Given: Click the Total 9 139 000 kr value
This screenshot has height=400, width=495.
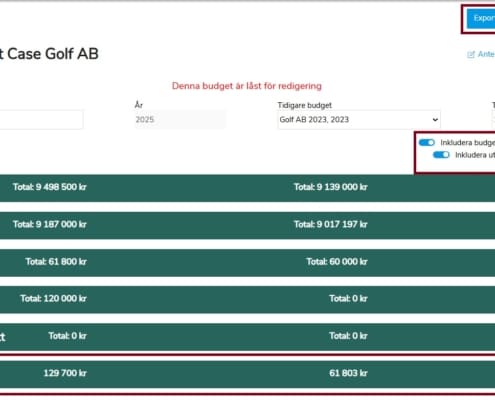Looking at the screenshot, I should click(330, 187).
